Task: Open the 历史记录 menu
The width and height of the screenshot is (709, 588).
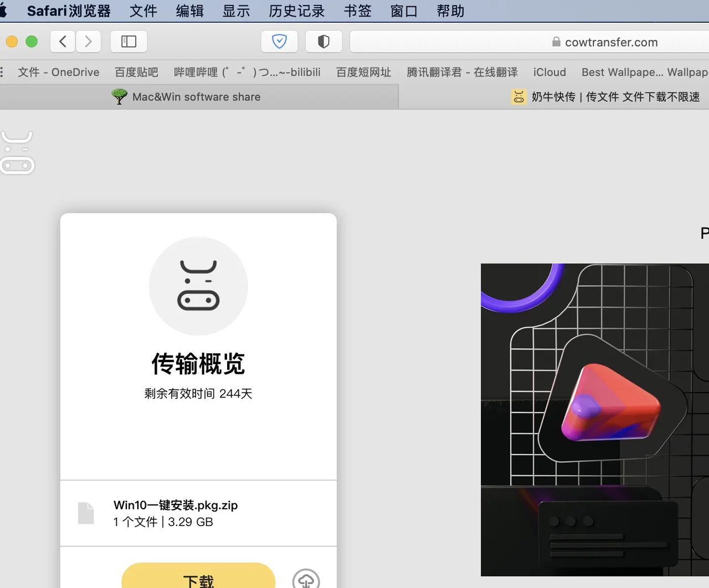Action: click(297, 11)
